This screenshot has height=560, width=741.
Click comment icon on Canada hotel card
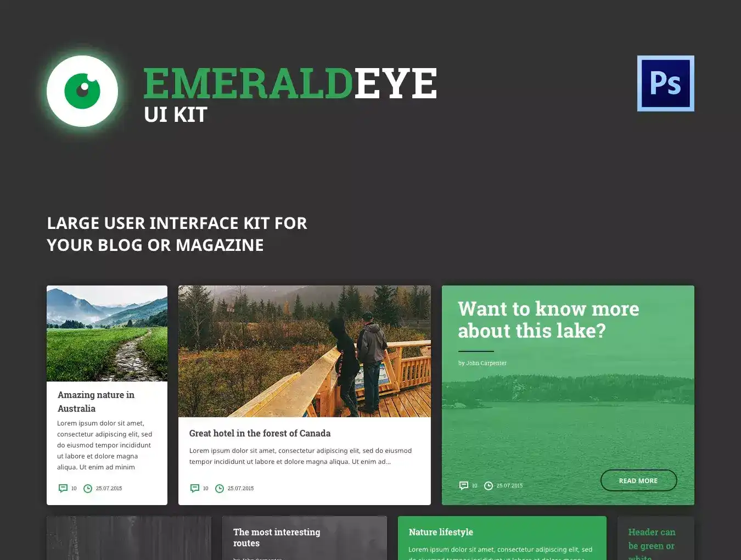(195, 488)
